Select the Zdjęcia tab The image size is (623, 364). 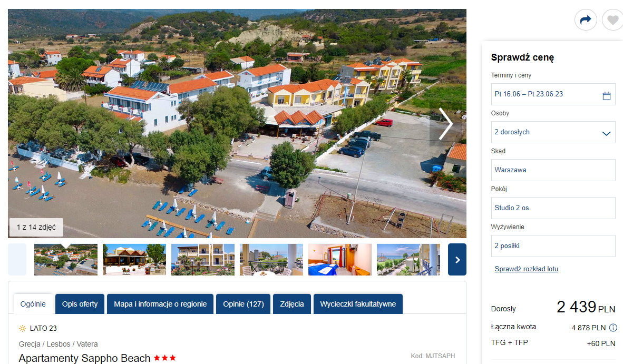coord(292,304)
